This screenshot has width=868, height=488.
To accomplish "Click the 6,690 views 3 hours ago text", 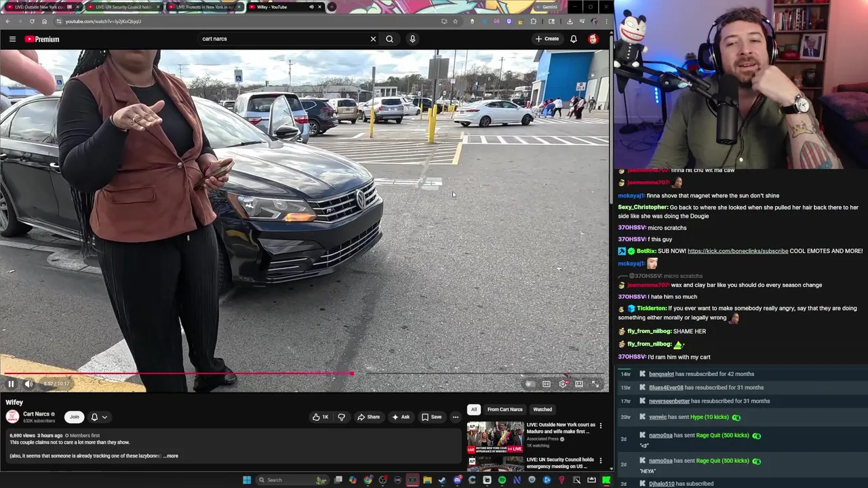I will point(36,435).
